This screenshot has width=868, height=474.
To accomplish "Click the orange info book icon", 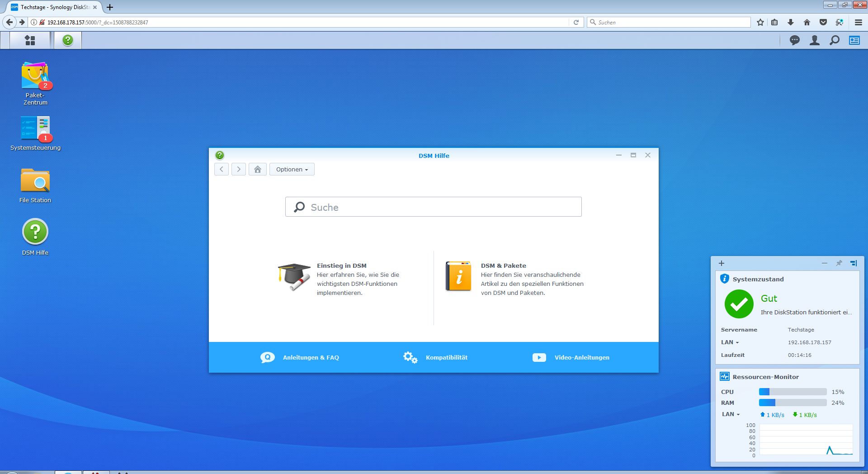I will click(x=458, y=276).
